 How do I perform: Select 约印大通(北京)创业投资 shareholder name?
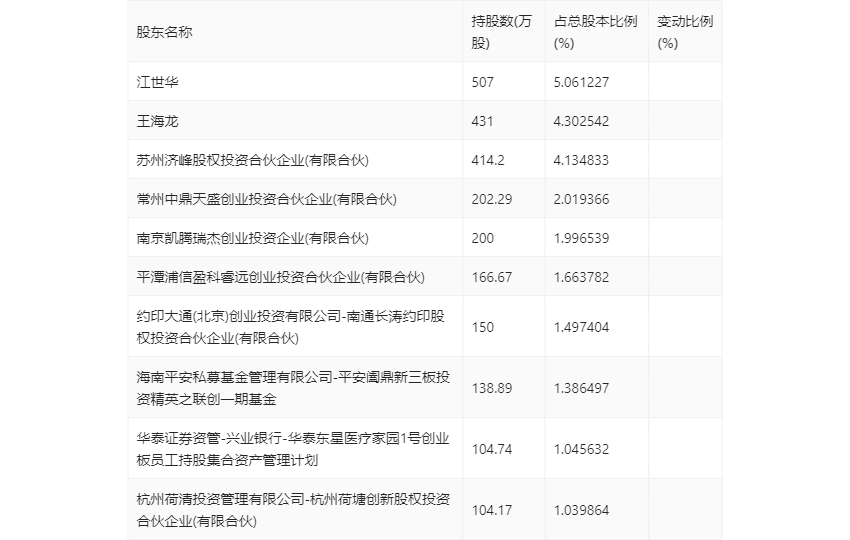point(291,327)
